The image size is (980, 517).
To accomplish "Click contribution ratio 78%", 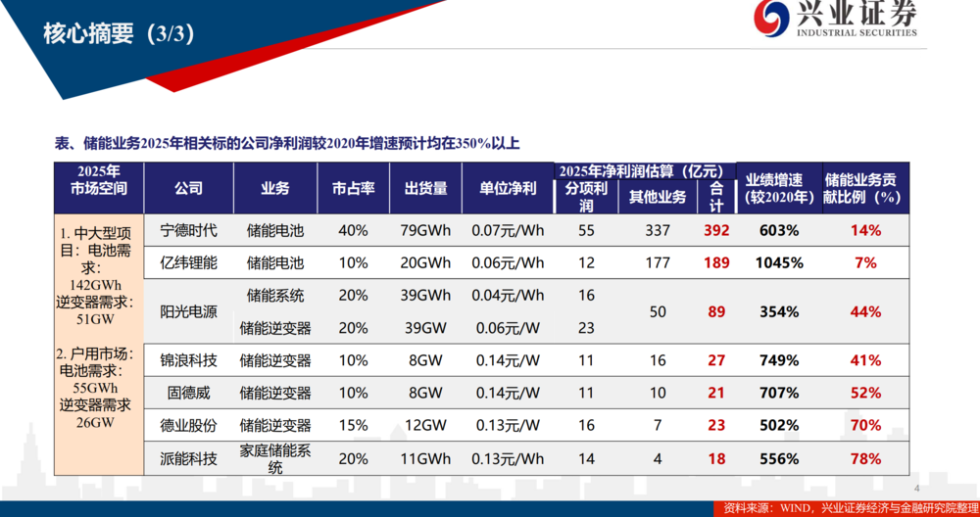I will (x=865, y=459).
